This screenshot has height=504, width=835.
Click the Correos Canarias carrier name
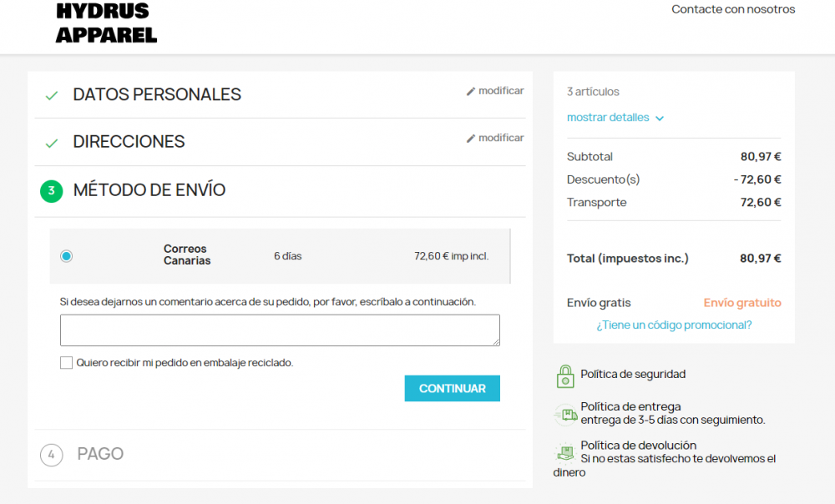click(187, 255)
